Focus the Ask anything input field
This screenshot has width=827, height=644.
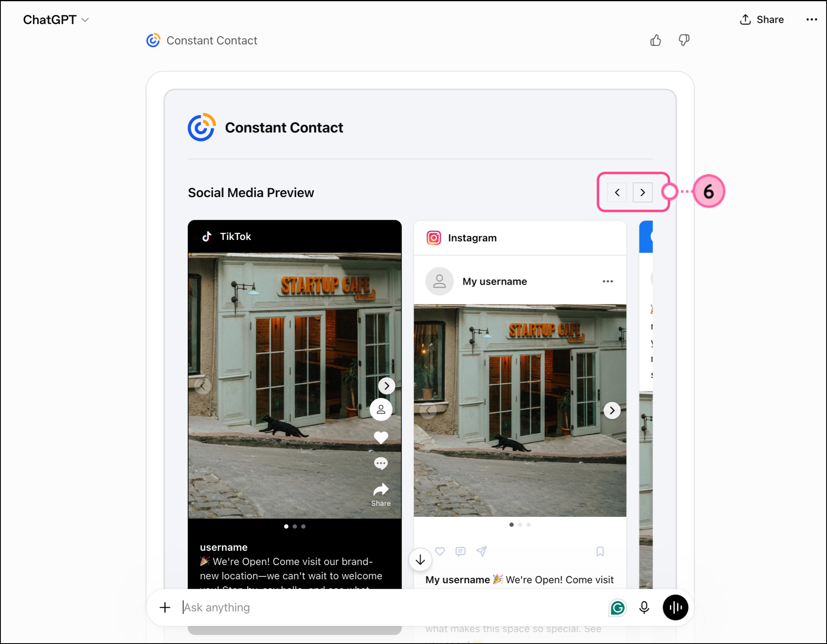tap(392, 607)
